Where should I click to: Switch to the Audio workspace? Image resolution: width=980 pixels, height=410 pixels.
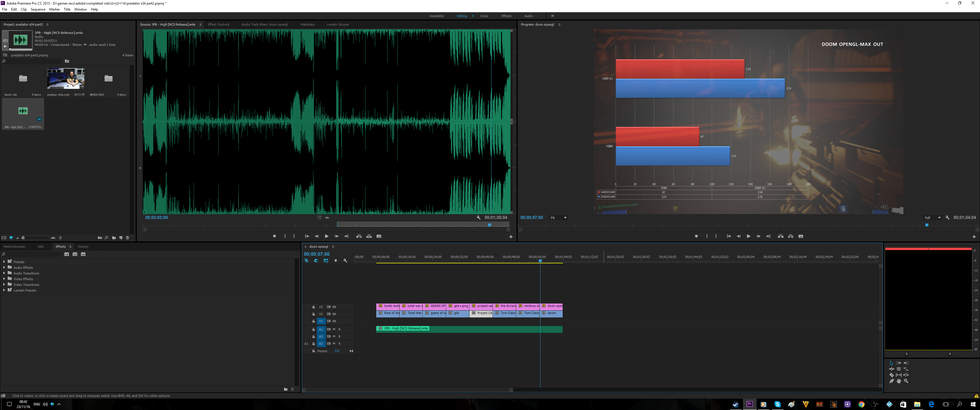(528, 16)
